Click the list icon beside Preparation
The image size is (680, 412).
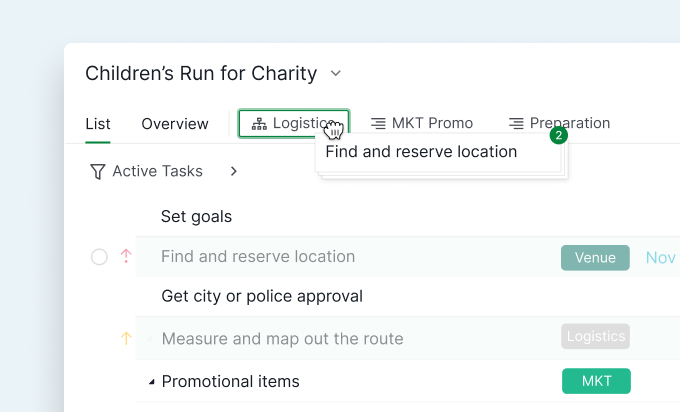516,124
